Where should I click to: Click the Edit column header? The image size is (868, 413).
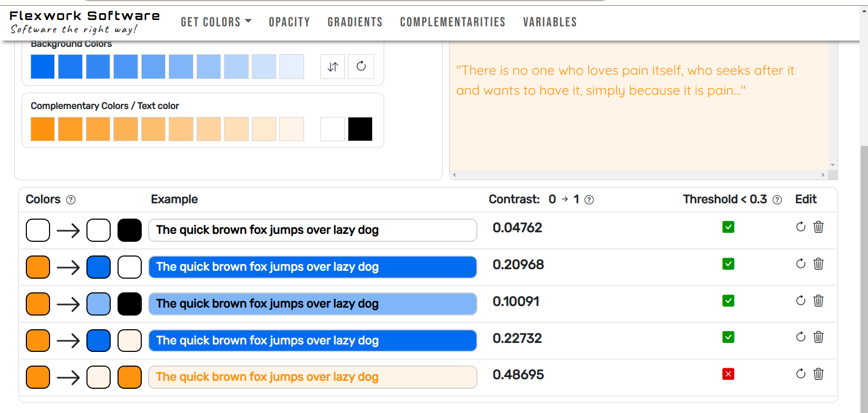click(x=806, y=199)
